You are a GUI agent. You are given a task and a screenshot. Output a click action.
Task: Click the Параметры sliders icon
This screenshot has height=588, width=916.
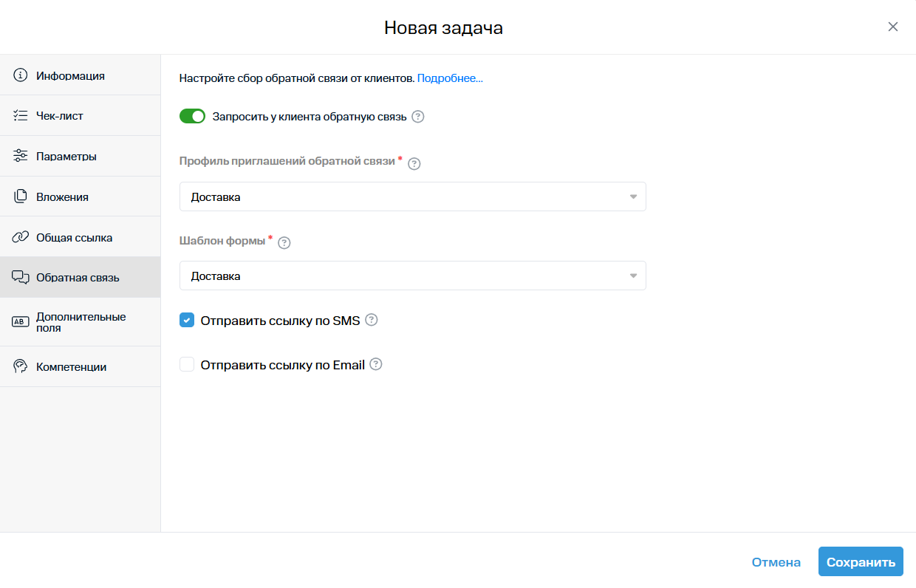(21, 157)
